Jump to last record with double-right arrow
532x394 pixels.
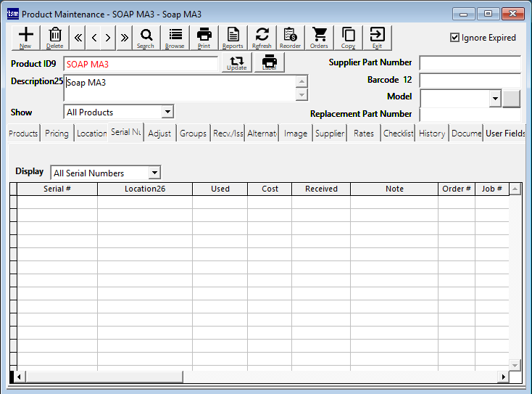click(x=124, y=38)
